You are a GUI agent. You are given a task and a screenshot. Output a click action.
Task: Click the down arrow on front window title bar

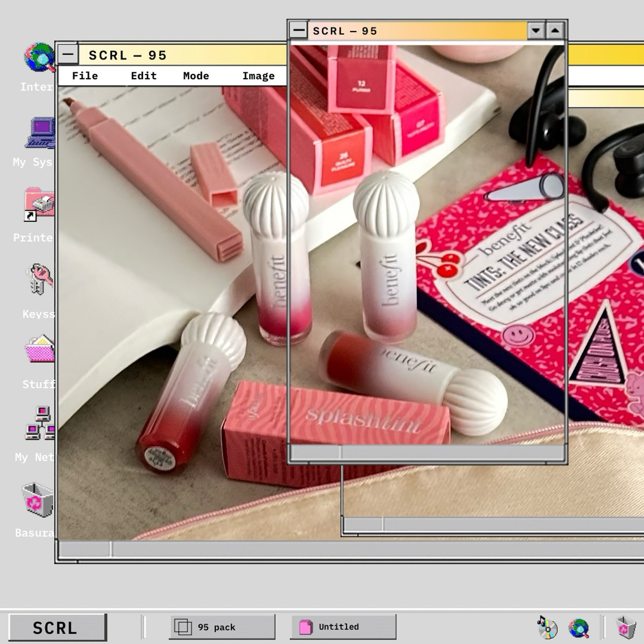click(x=536, y=31)
